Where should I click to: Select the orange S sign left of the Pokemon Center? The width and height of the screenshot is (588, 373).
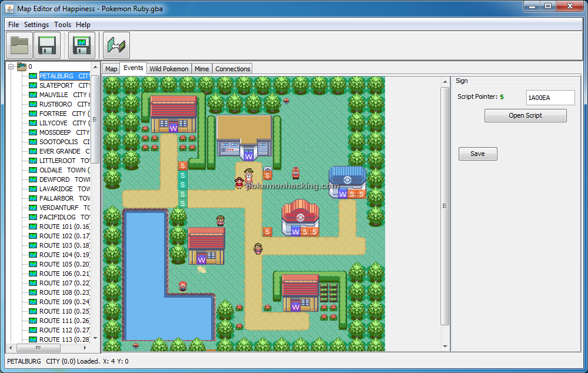[267, 232]
